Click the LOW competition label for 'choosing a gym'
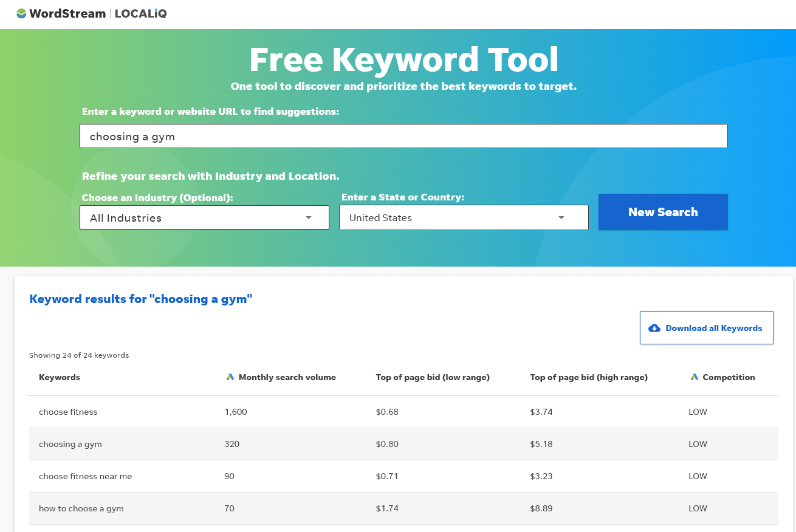The image size is (796, 532). [697, 444]
